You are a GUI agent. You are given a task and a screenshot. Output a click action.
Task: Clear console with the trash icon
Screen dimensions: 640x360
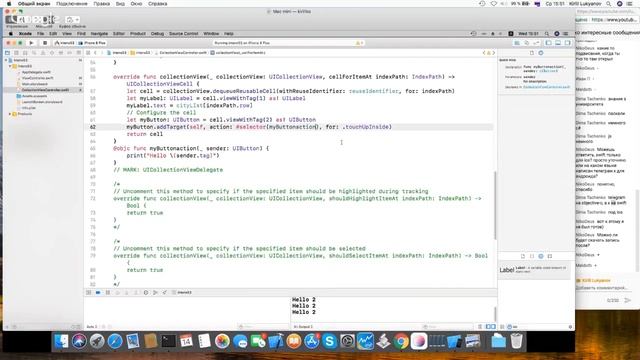(480, 327)
